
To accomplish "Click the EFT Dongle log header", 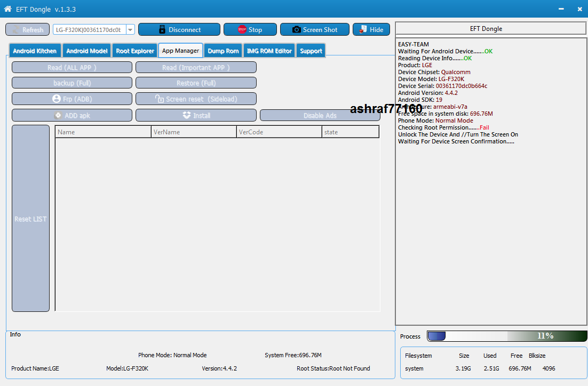I will 490,28.
